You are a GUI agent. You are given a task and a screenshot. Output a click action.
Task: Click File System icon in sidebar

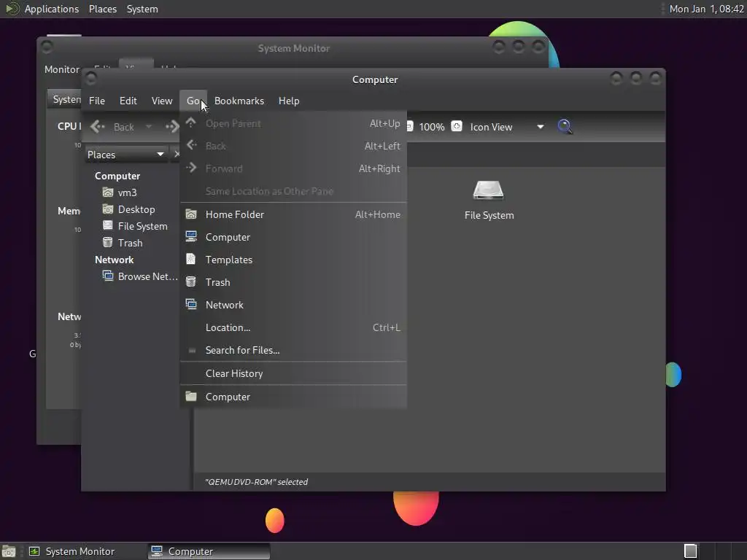108,226
